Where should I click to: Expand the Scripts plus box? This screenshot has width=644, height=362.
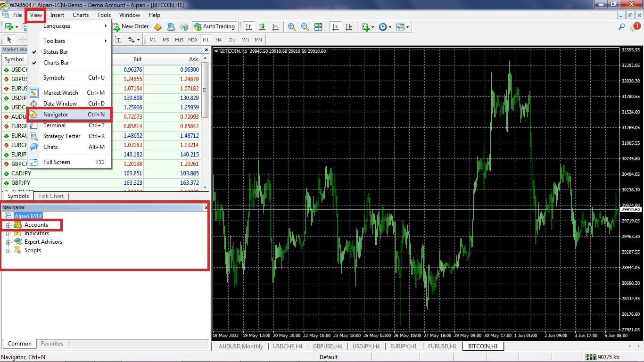pyautogui.click(x=8, y=251)
